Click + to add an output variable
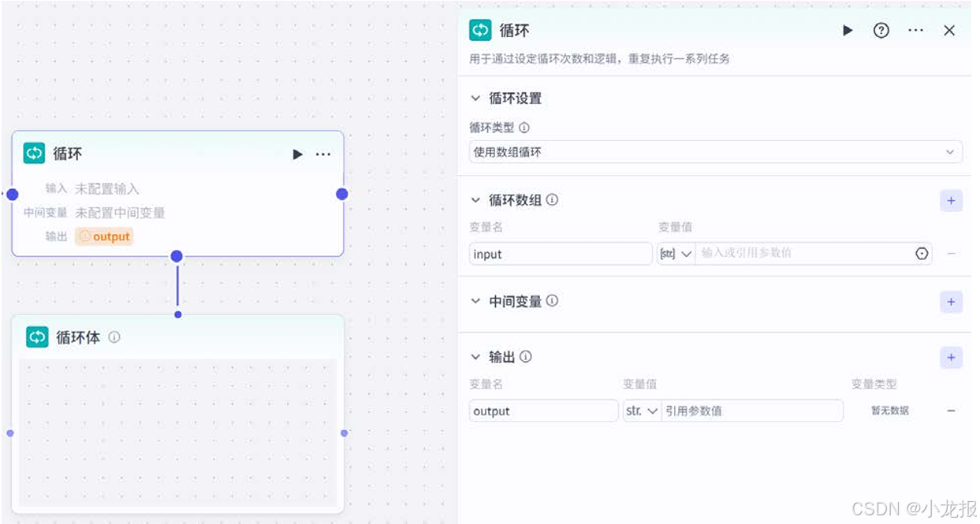This screenshot has height=524, width=980. click(x=951, y=357)
